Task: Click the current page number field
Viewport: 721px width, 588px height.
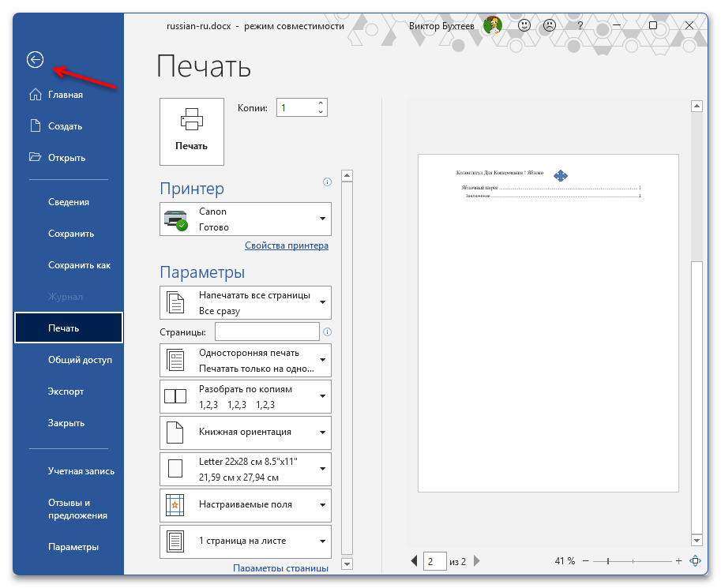Action: point(434,561)
